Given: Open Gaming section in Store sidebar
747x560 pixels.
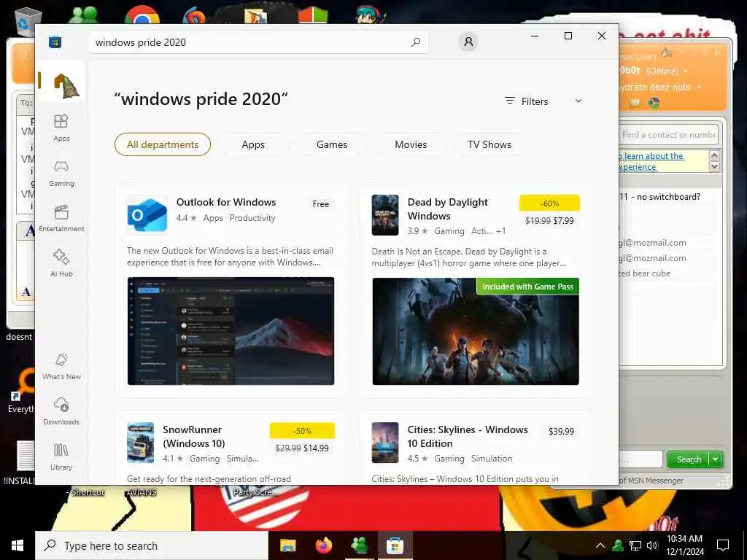Looking at the screenshot, I should (61, 174).
